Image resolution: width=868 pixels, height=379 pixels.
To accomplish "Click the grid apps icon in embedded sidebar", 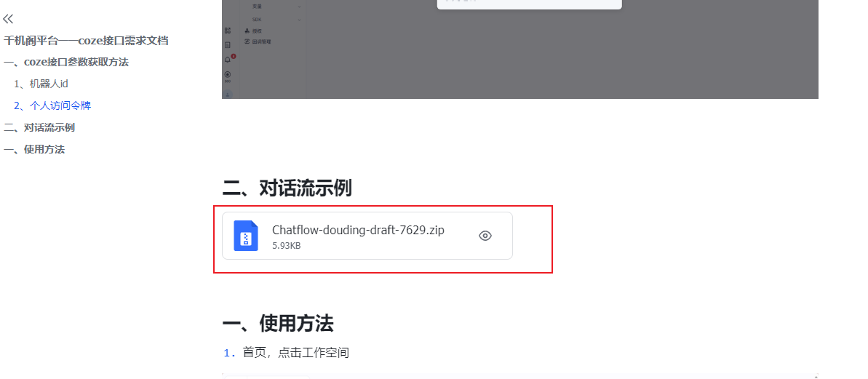I will coord(228,31).
